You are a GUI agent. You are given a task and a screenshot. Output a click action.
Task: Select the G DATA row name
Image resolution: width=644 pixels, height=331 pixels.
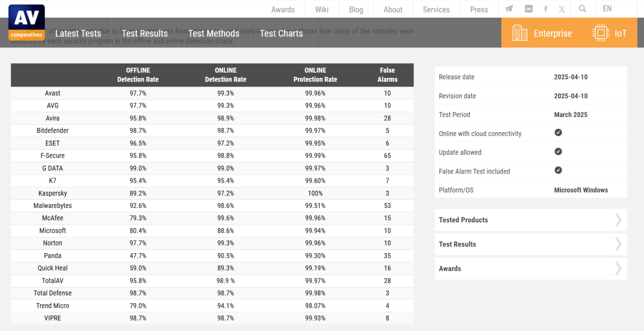pyautogui.click(x=53, y=168)
